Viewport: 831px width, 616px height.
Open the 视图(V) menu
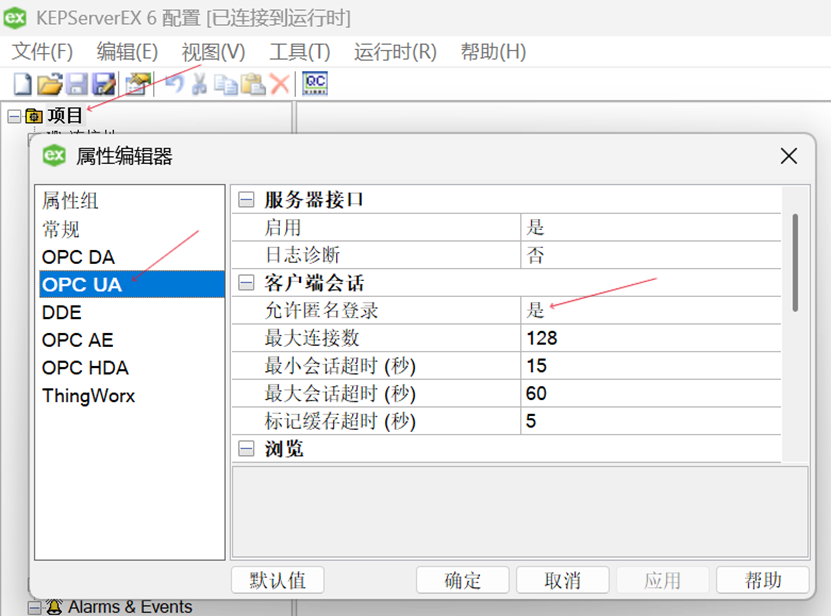click(x=213, y=52)
